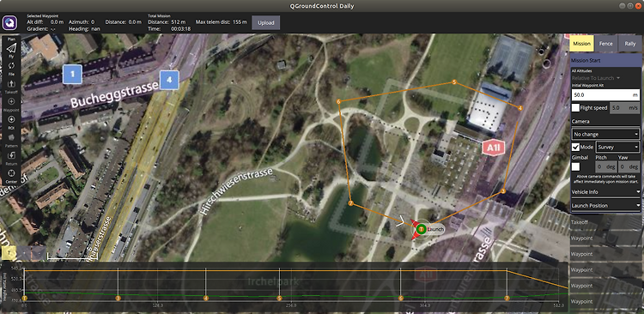The width and height of the screenshot is (644, 314).
Task: Open the Fly view paper-plane icon
Action: [11, 48]
